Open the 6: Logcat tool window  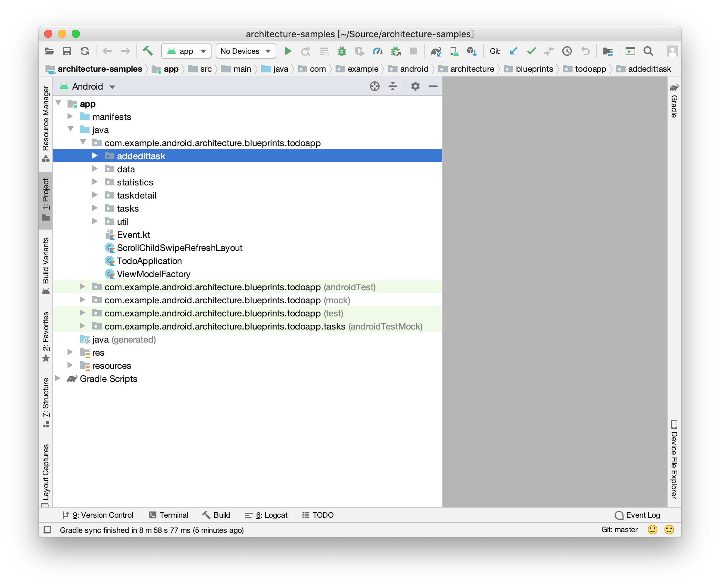tap(266, 515)
